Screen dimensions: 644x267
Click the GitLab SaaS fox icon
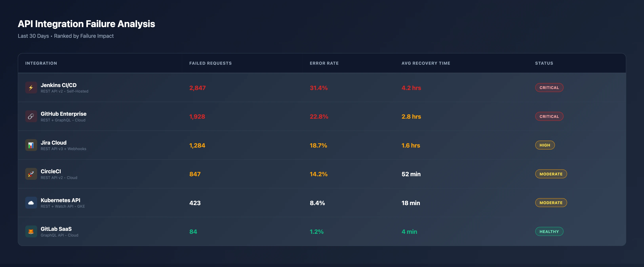(x=31, y=232)
